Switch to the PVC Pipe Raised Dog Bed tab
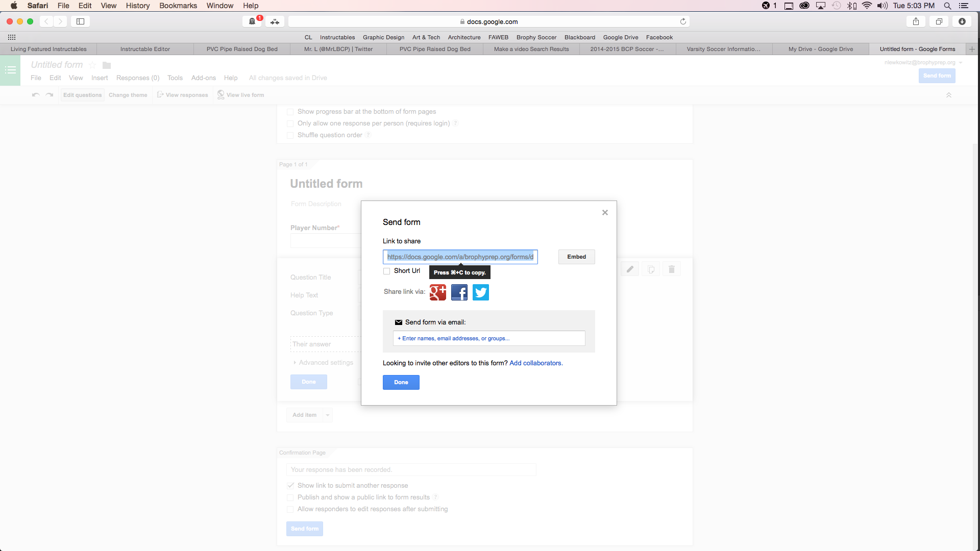This screenshot has width=980, height=551. [241, 49]
